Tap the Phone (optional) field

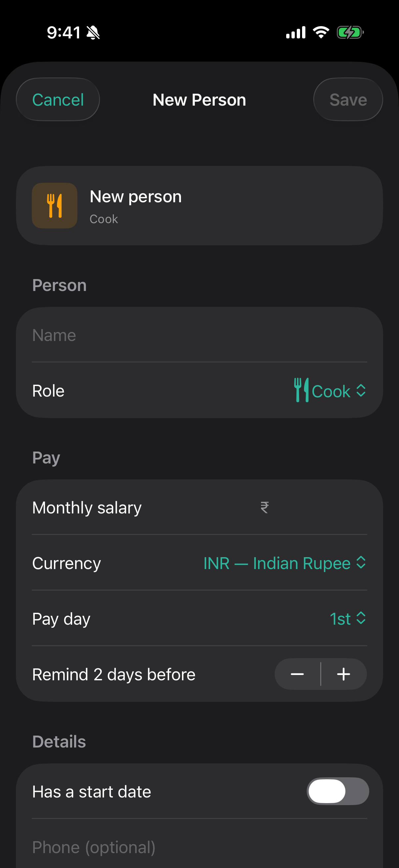click(199, 846)
